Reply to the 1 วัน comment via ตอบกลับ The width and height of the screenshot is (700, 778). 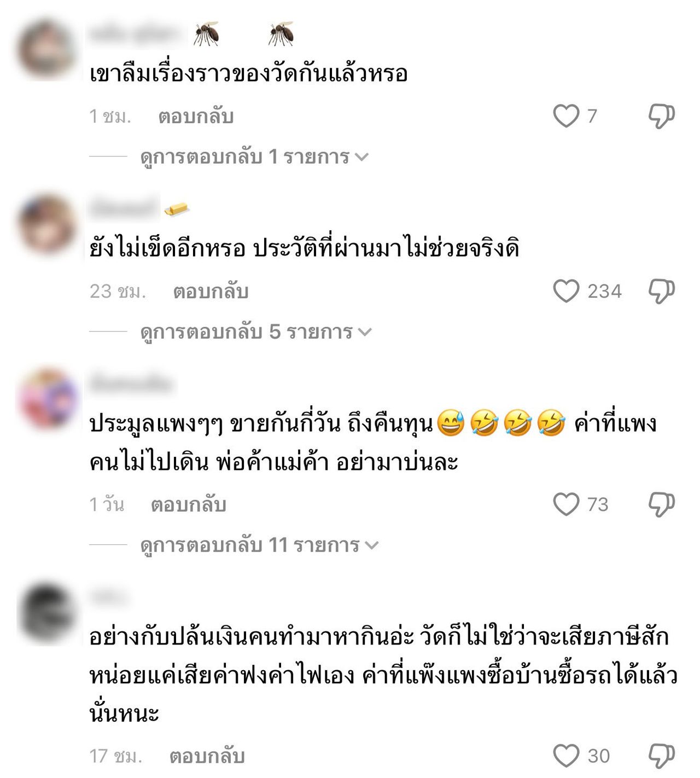188,505
